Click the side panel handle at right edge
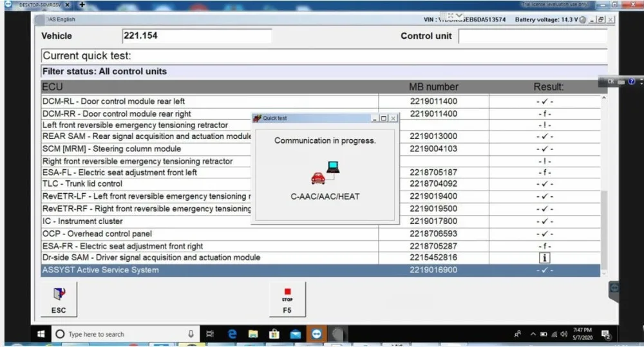 [x=614, y=291]
